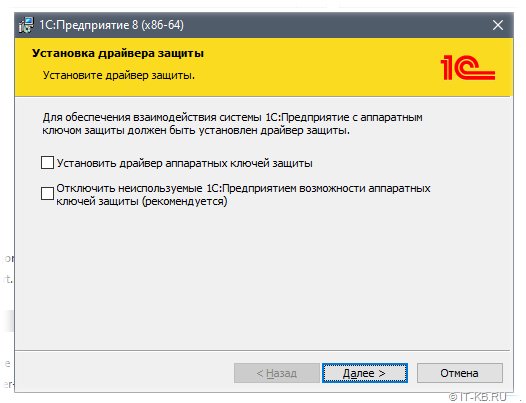Click the bold heading Установка драйвера защиты
Screen dimensions: 526x403
[118, 53]
